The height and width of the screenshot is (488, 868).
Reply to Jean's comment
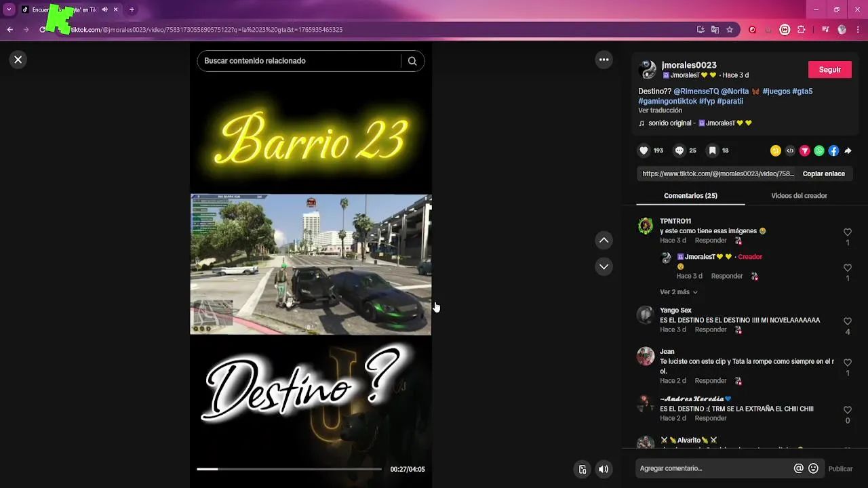[711, 381]
